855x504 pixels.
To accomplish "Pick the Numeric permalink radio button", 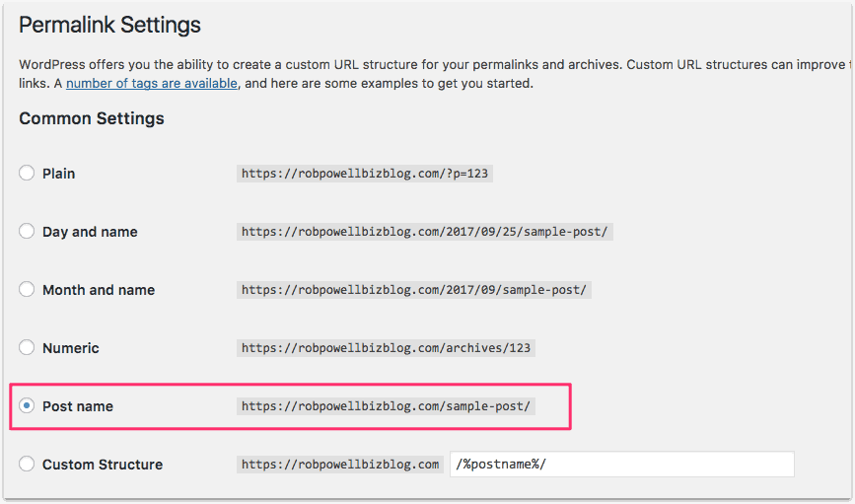I will click(x=27, y=348).
